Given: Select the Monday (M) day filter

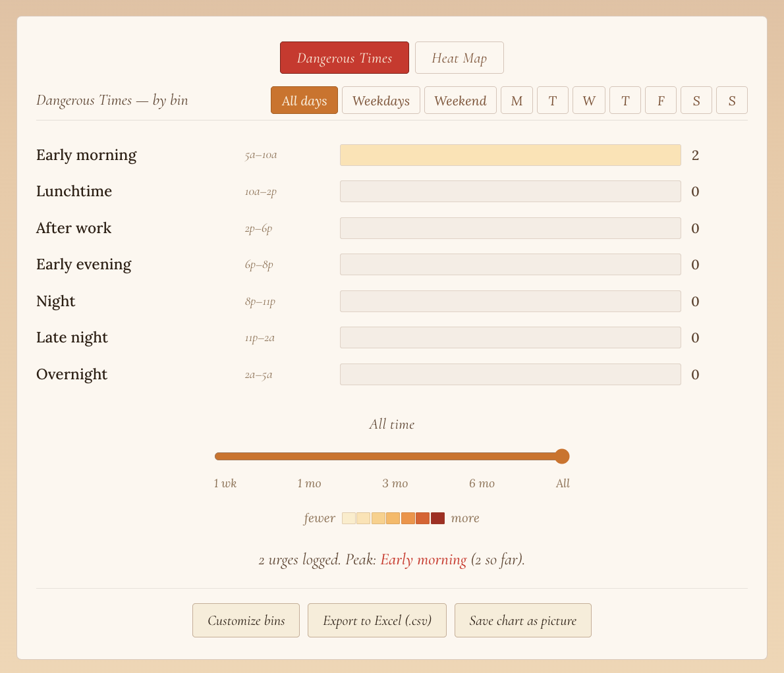Looking at the screenshot, I should [517, 101].
